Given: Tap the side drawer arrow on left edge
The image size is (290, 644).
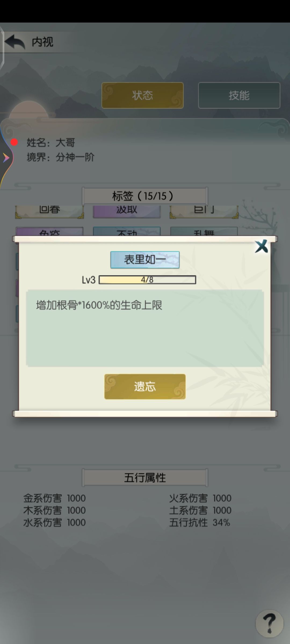Looking at the screenshot, I should pos(6,158).
